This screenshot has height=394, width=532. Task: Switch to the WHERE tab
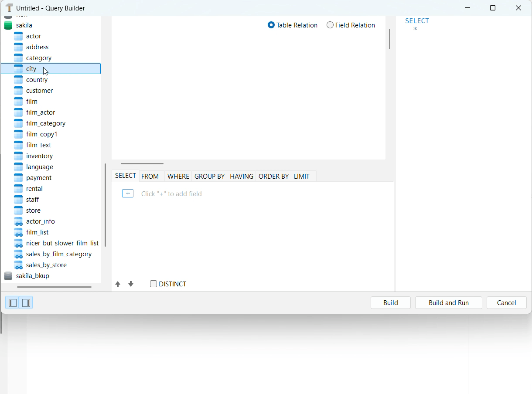(x=178, y=176)
